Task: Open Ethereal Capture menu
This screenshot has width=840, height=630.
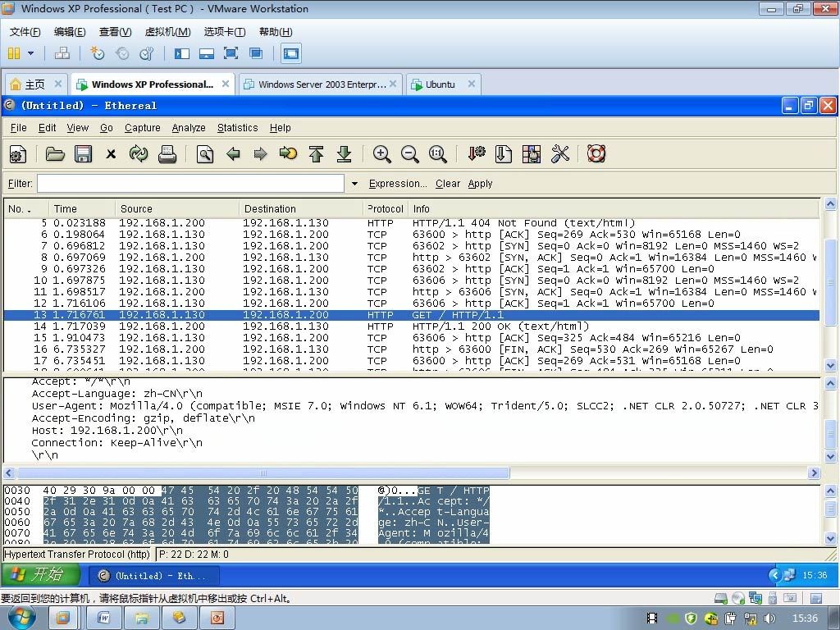Action: coord(143,127)
